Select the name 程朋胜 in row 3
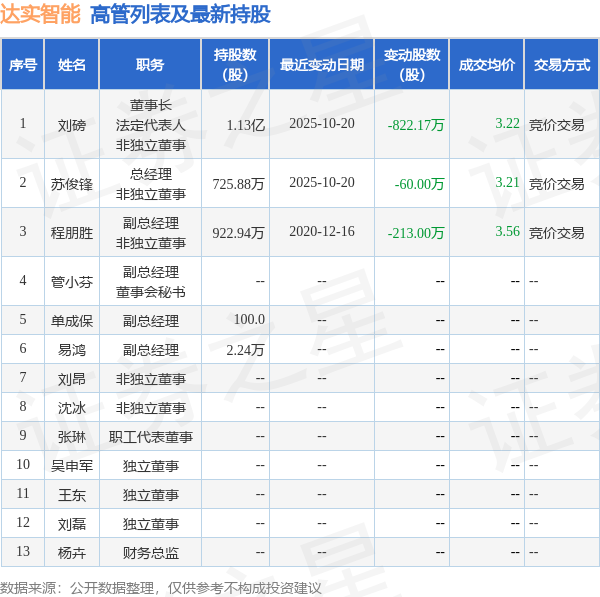Viewport: 600px width, 597px height. click(72, 232)
